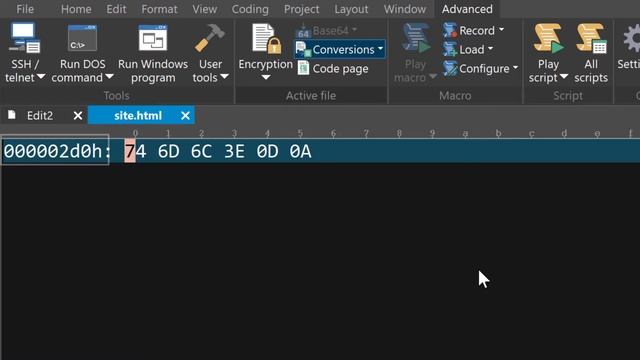Click hex byte 6D

[169, 151]
